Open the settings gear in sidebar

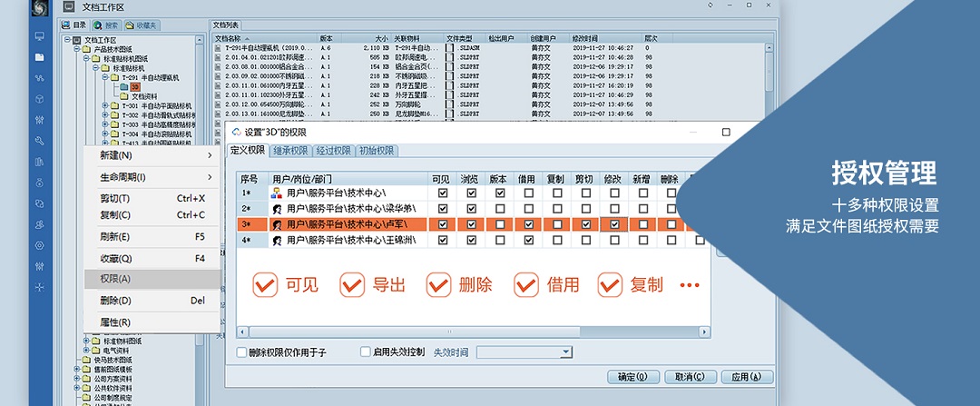(39, 245)
